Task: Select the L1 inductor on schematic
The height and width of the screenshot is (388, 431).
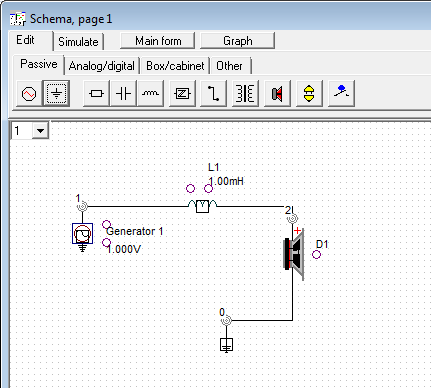Action: [x=202, y=206]
